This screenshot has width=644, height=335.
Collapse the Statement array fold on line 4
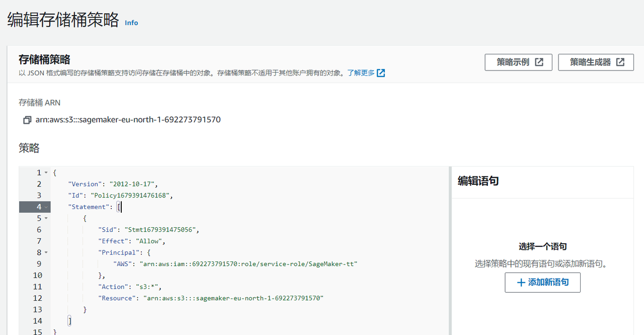pos(46,207)
